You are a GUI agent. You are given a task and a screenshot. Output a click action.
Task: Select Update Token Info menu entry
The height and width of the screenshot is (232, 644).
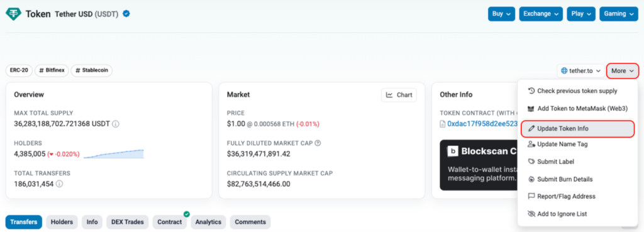[577, 128]
